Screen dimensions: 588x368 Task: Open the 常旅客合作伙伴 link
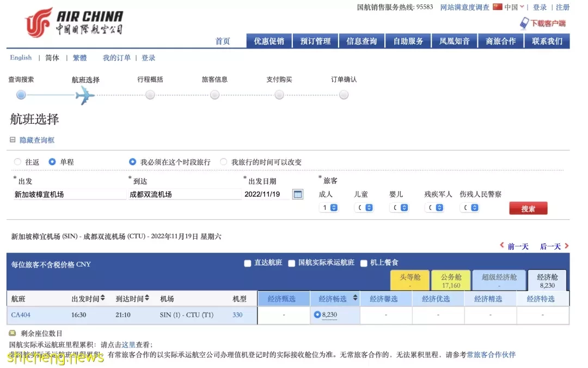click(x=491, y=354)
